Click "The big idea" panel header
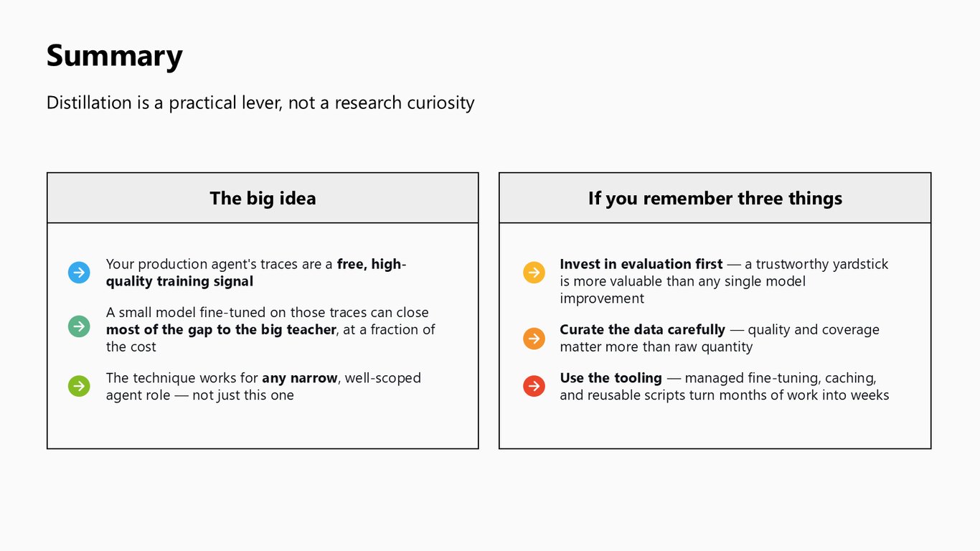 pyautogui.click(x=263, y=198)
